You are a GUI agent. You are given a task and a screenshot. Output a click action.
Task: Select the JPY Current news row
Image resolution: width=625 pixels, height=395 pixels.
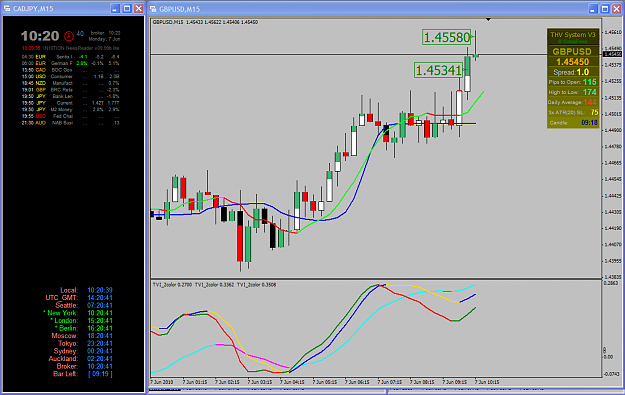(71, 103)
